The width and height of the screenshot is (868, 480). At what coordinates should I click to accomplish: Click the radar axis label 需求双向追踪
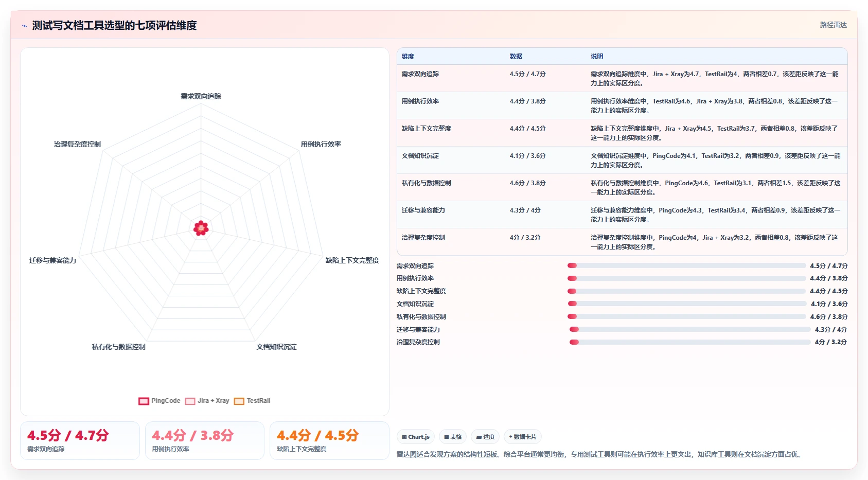point(201,96)
